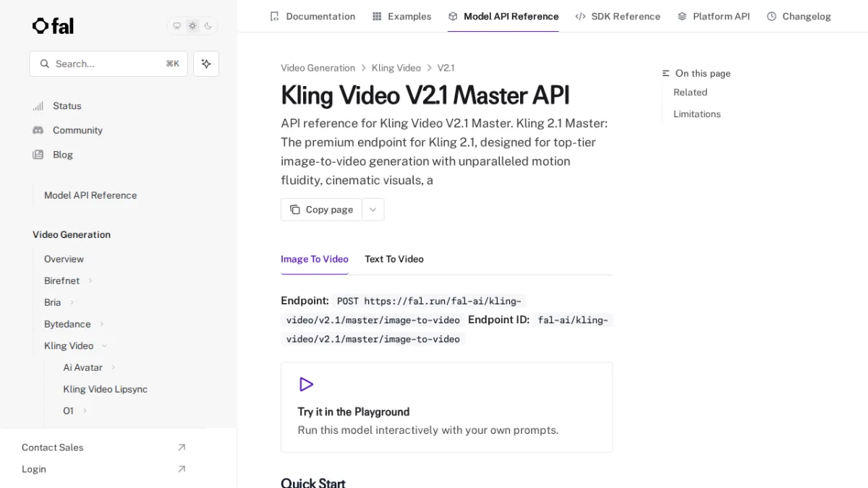Click the Kling Video V2.1 Master API title
This screenshot has height=488, width=868.
point(425,95)
